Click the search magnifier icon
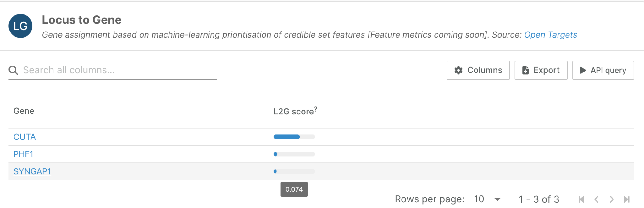The image size is (644, 208). tap(13, 70)
